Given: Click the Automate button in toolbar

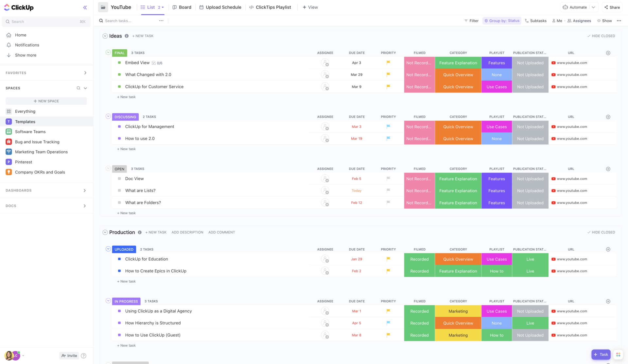Looking at the screenshot, I should tap(575, 8).
